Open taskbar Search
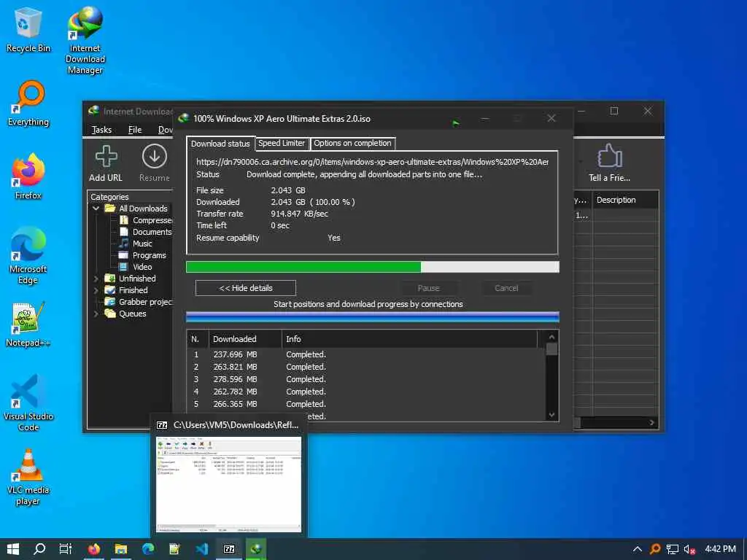 39,549
